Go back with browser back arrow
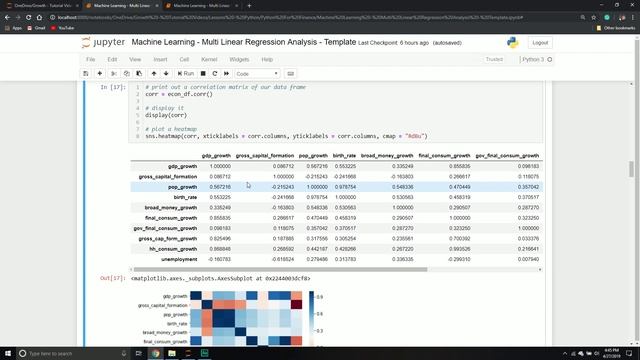This screenshot has height=360, width=640. pyautogui.click(x=7, y=18)
